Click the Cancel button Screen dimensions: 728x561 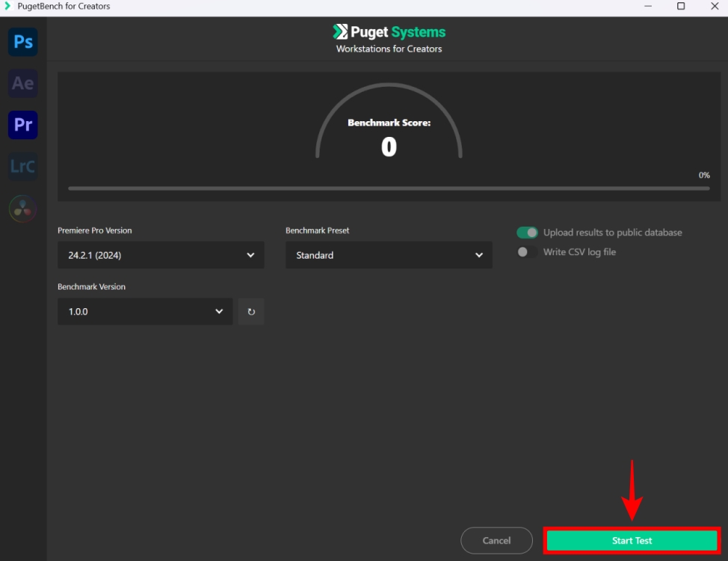click(x=496, y=541)
